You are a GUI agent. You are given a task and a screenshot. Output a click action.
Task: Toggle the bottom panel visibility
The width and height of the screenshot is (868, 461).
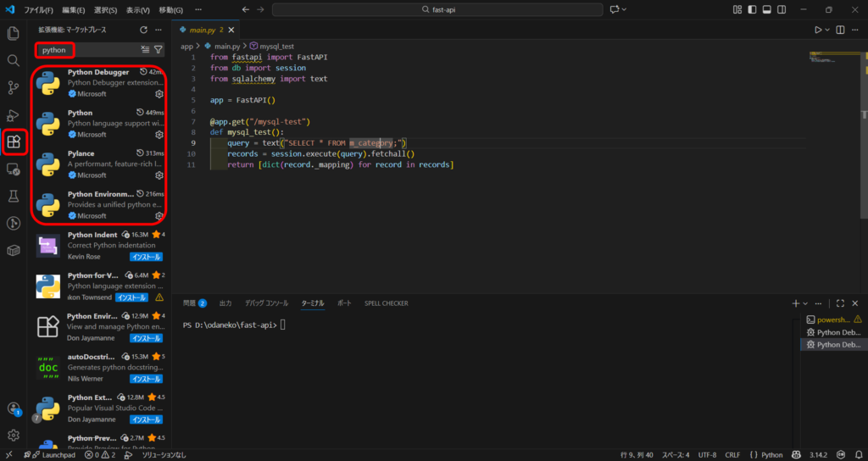(766, 9)
